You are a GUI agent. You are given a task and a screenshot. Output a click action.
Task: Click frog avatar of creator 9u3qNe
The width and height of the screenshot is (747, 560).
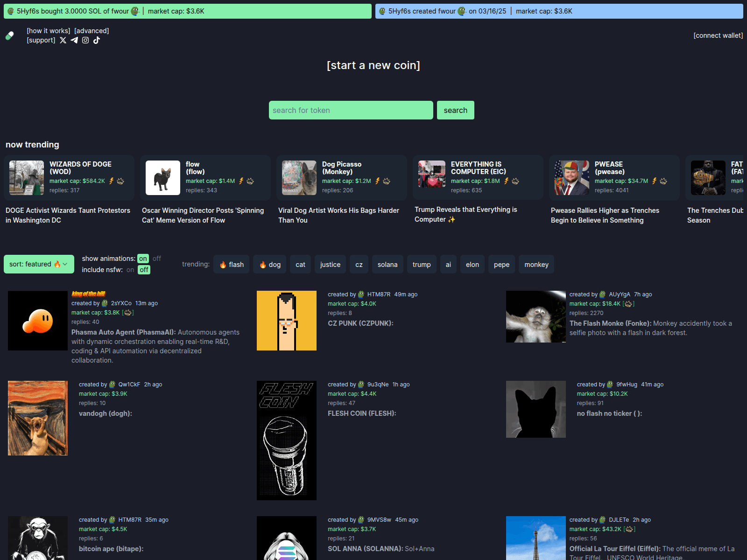click(361, 385)
